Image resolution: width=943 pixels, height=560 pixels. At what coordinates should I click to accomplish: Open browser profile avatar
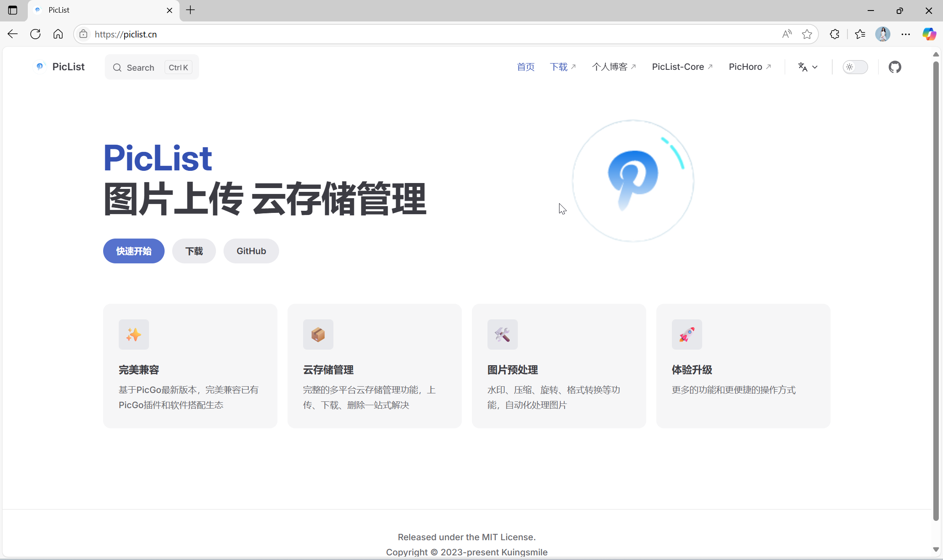tap(883, 34)
